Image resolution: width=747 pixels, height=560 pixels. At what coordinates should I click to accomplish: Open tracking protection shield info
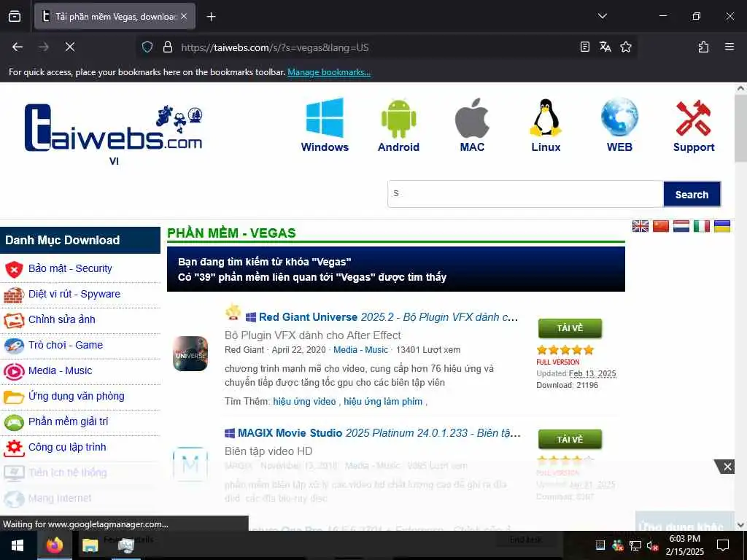147,47
